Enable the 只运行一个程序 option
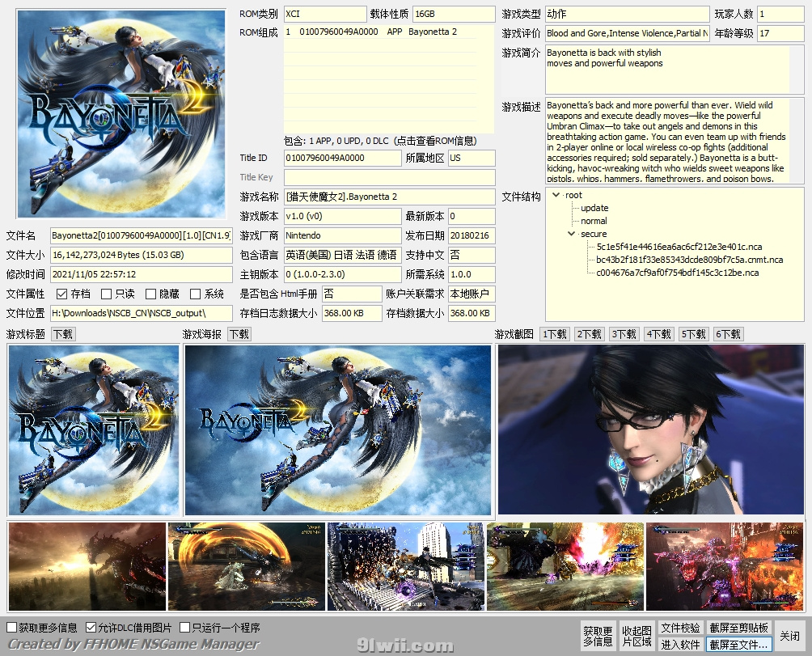Image resolution: width=812 pixels, height=656 pixels. [x=182, y=627]
